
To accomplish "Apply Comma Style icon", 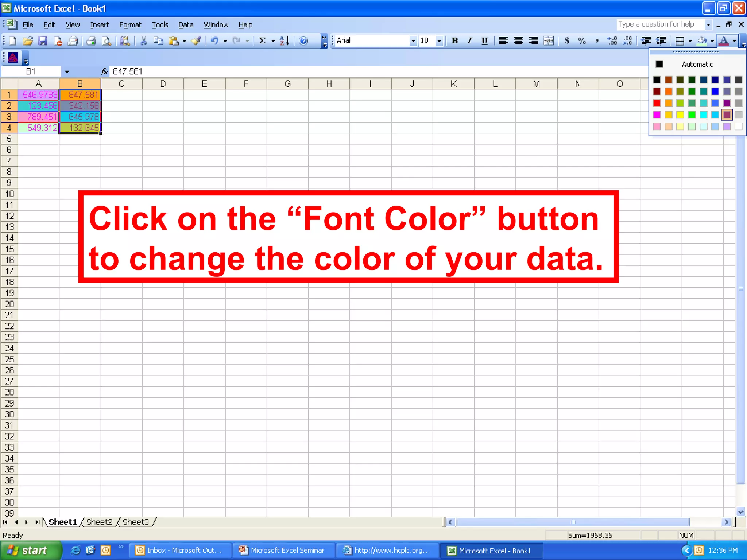I will 597,41.
